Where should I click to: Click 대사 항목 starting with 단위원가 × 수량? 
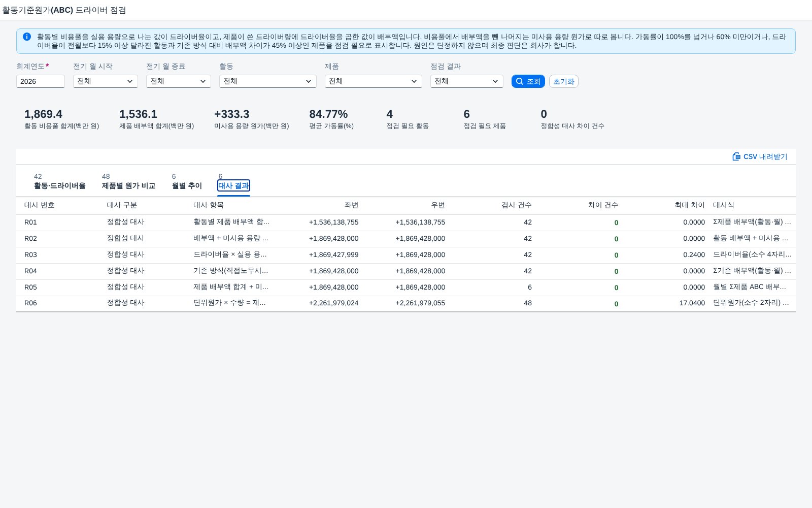coord(229,303)
